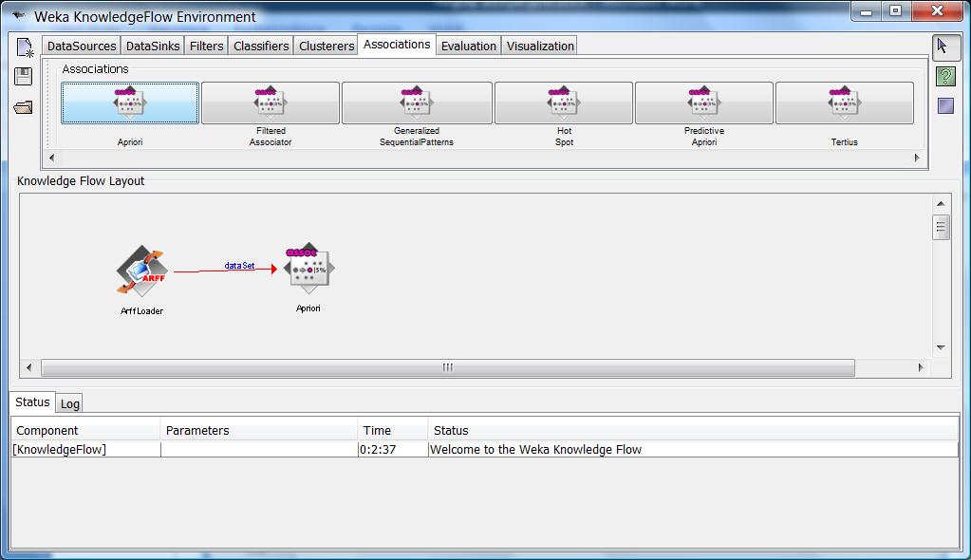Select the Associations tab
This screenshot has height=560, width=971.
397,45
